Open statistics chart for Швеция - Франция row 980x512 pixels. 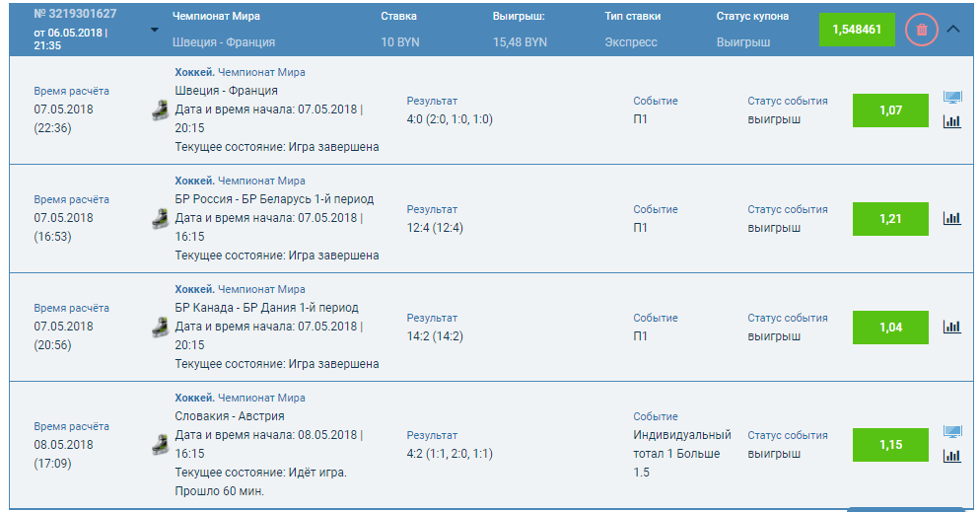tap(952, 121)
